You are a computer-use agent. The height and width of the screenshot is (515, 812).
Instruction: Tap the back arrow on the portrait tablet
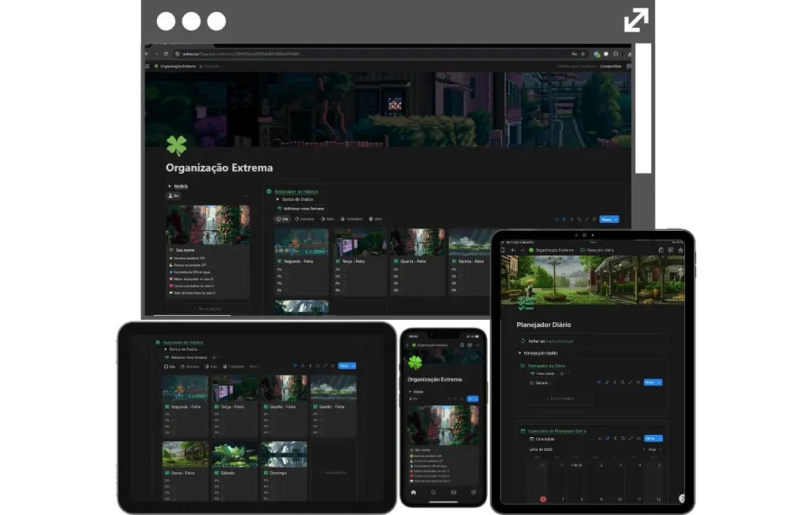point(513,250)
